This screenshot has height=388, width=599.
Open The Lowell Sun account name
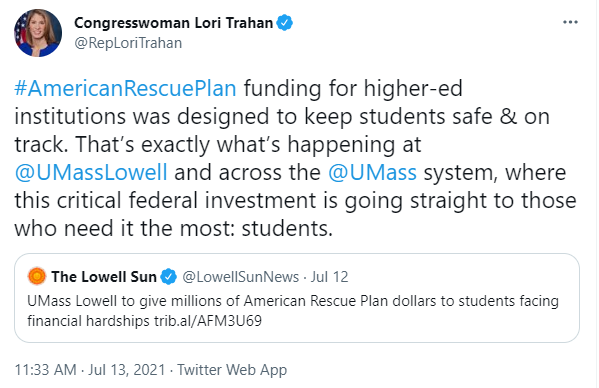[x=104, y=277]
